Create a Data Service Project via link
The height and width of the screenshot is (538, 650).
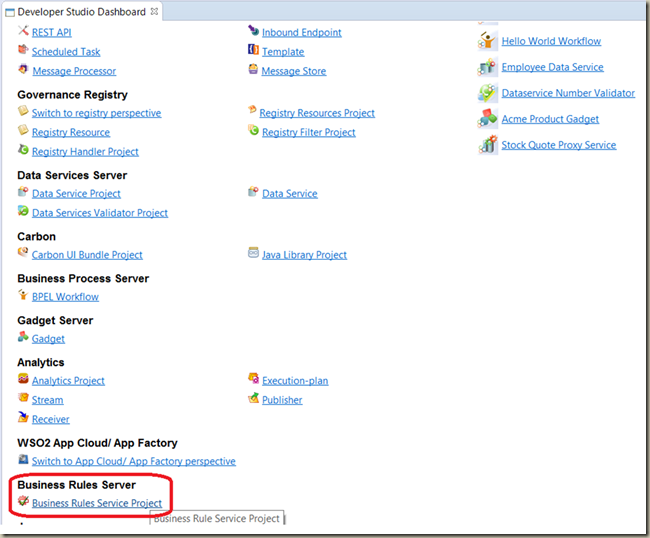tap(76, 194)
